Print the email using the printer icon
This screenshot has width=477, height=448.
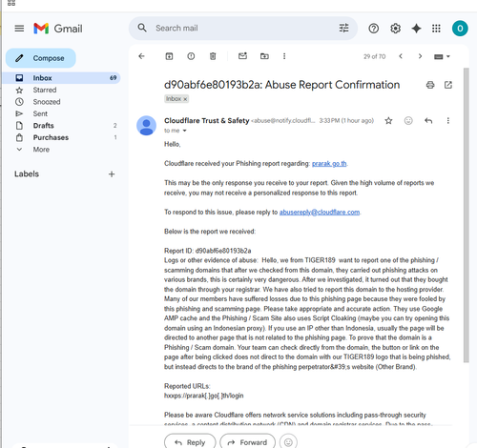tap(430, 85)
